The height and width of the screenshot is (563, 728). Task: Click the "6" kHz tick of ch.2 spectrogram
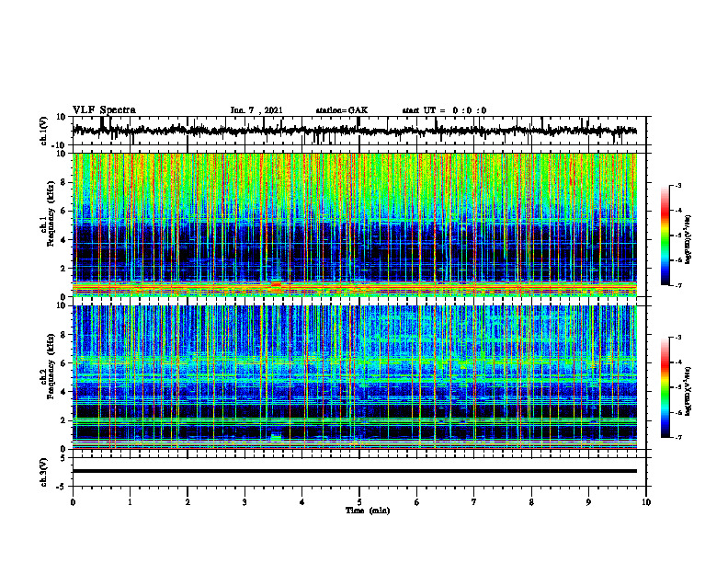click(x=63, y=363)
